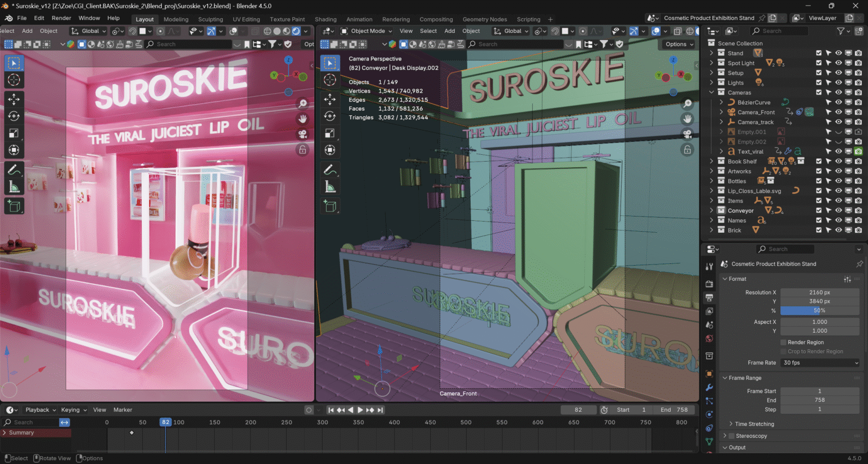Adjust the resolution percentage slider
This screenshot has width=868, height=464.
coord(819,310)
